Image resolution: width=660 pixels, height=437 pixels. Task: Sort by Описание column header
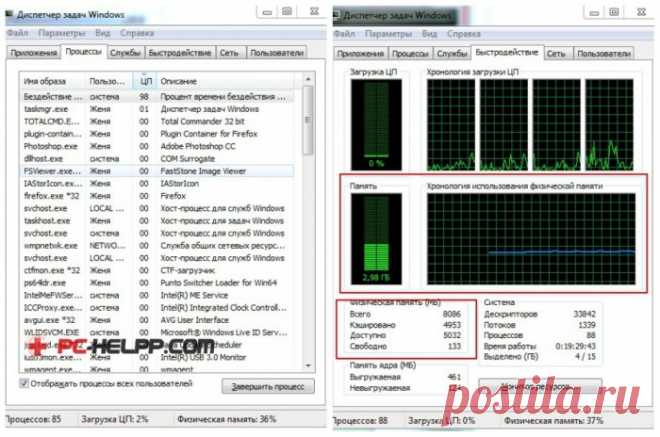click(230, 81)
